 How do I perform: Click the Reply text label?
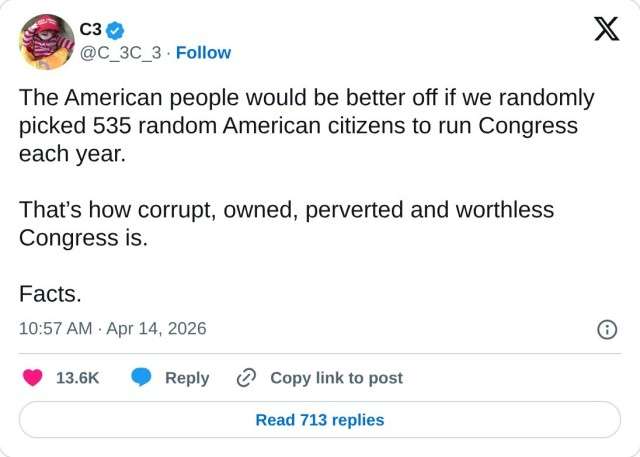pyautogui.click(x=187, y=378)
